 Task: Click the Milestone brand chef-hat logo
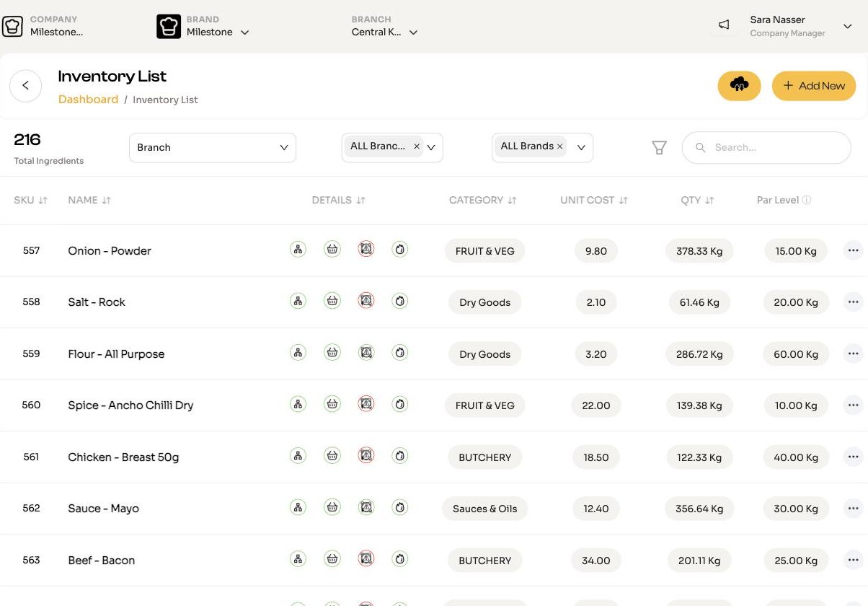click(x=169, y=27)
